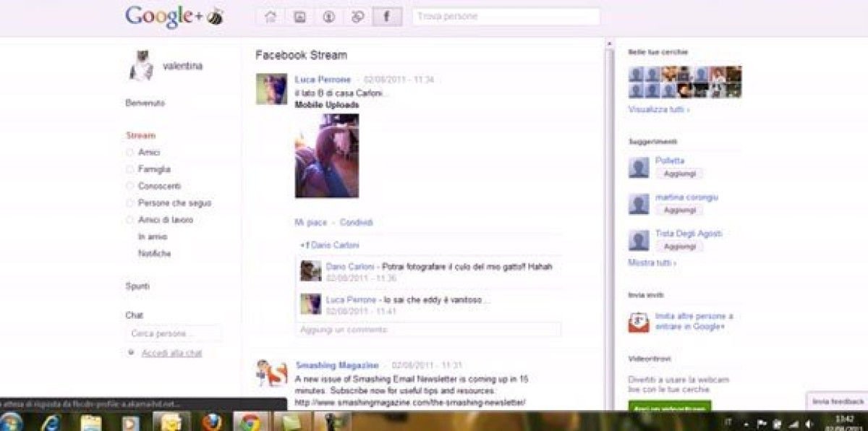Viewport: 868px width, 431px height.
Task: Click the Accedi alla chat link
Action: tap(171, 353)
